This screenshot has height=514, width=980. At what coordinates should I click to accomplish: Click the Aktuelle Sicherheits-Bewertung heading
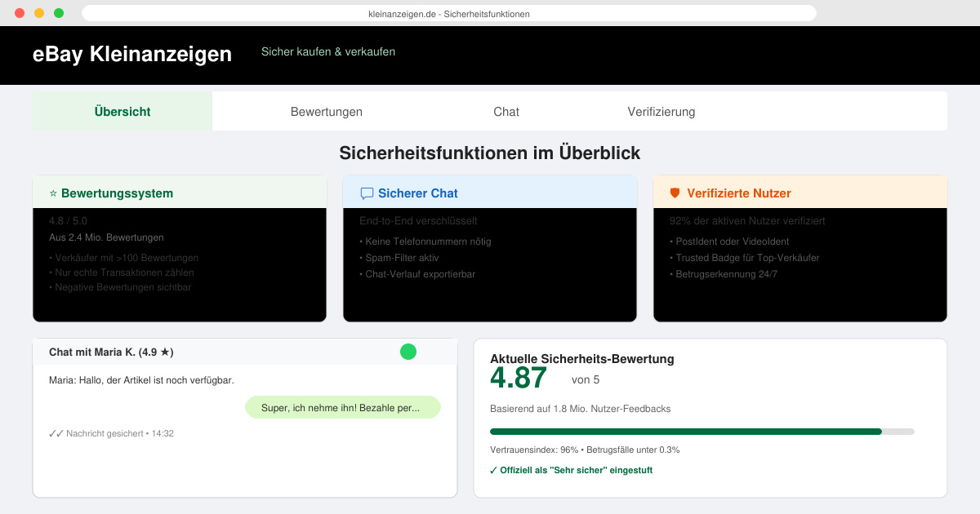click(x=582, y=359)
